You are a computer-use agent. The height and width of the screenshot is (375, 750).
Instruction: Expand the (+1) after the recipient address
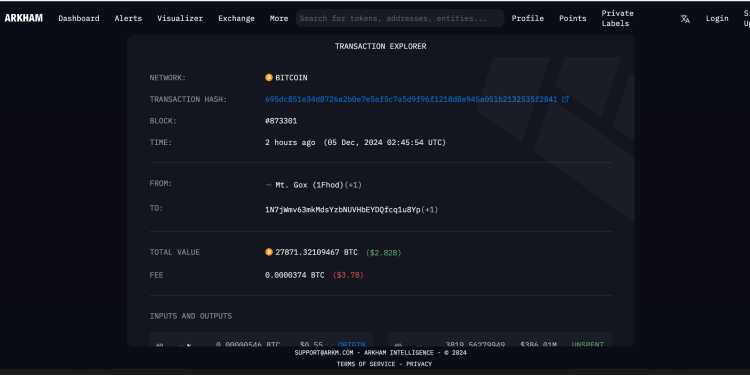430,210
